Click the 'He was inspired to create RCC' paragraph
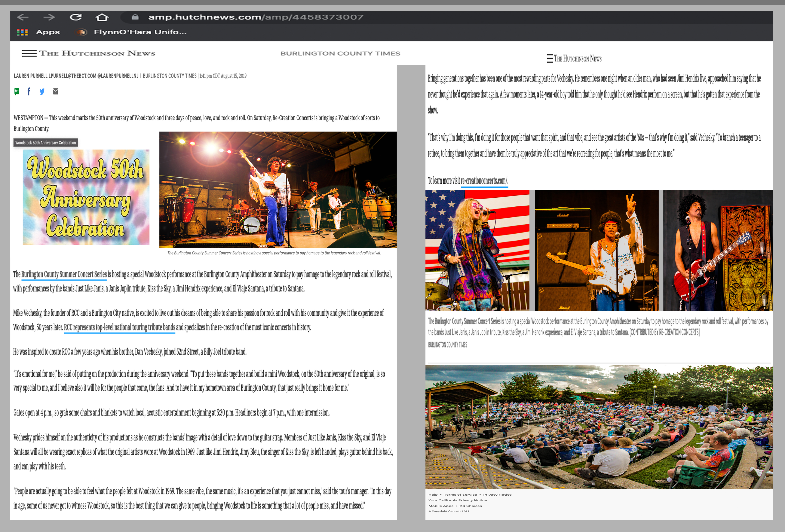785x532 pixels. tap(130, 352)
